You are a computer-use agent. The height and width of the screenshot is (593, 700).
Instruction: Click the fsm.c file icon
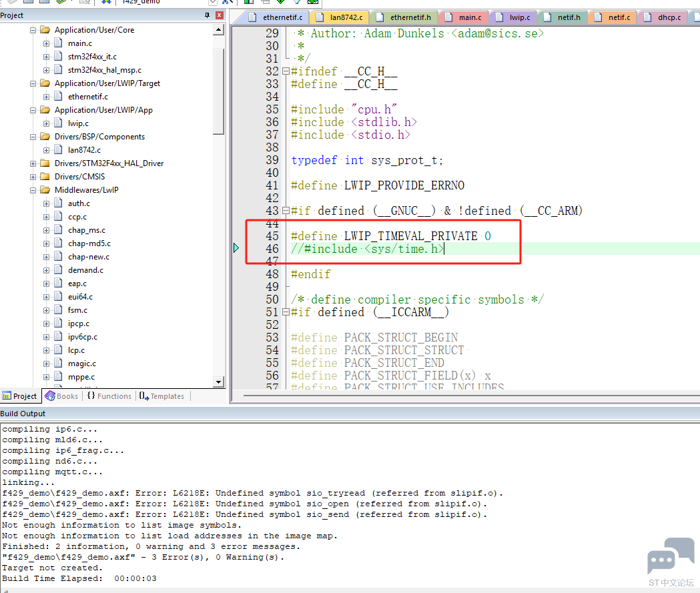tap(58, 310)
